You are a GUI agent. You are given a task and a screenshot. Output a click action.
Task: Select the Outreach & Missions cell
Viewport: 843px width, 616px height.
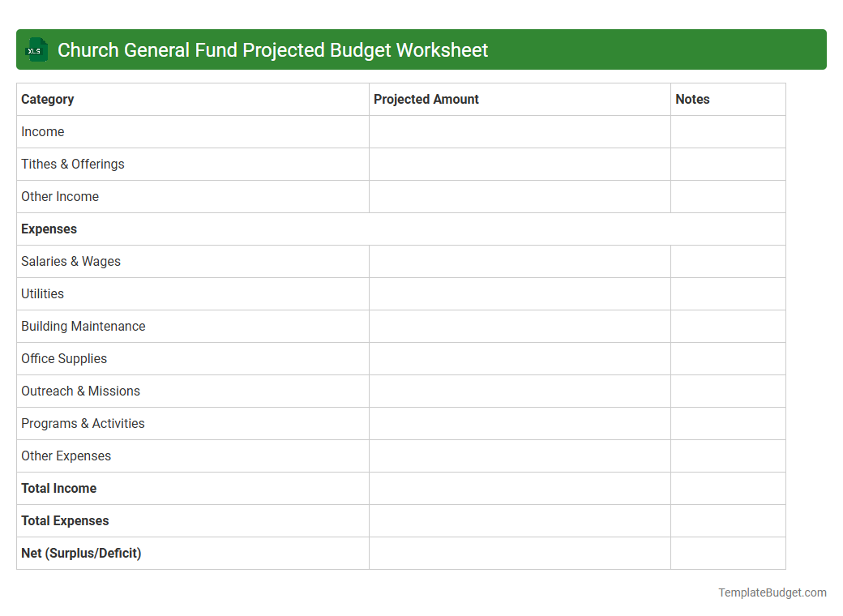click(x=80, y=391)
